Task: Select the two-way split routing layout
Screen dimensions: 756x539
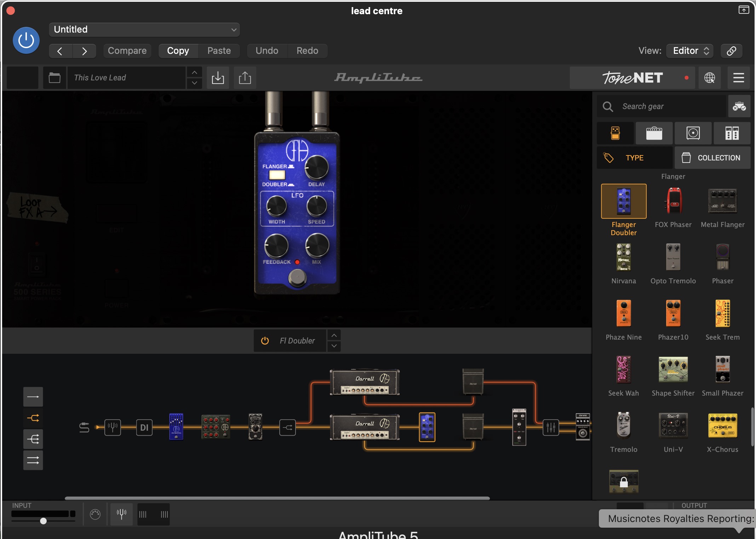Action: point(33,418)
